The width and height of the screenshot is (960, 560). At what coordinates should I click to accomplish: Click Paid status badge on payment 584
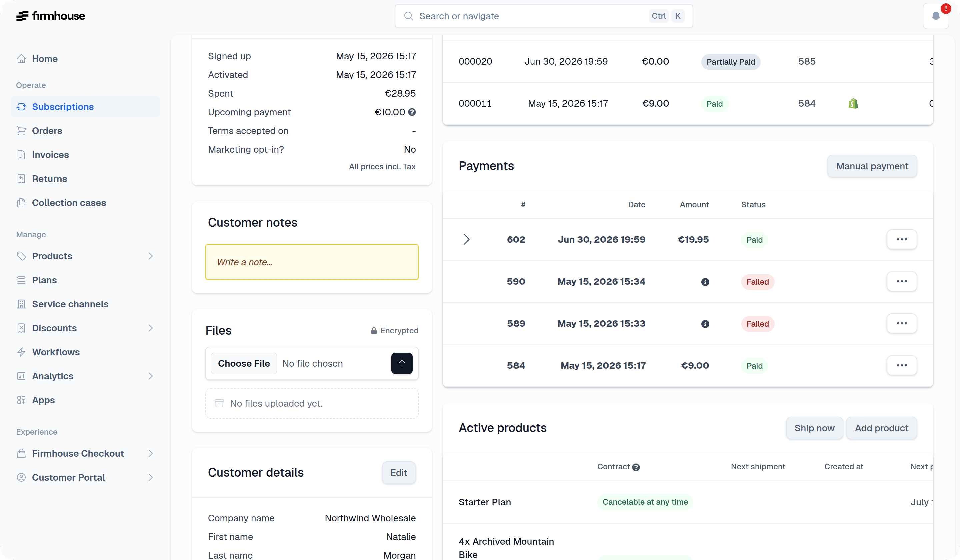tap(754, 366)
